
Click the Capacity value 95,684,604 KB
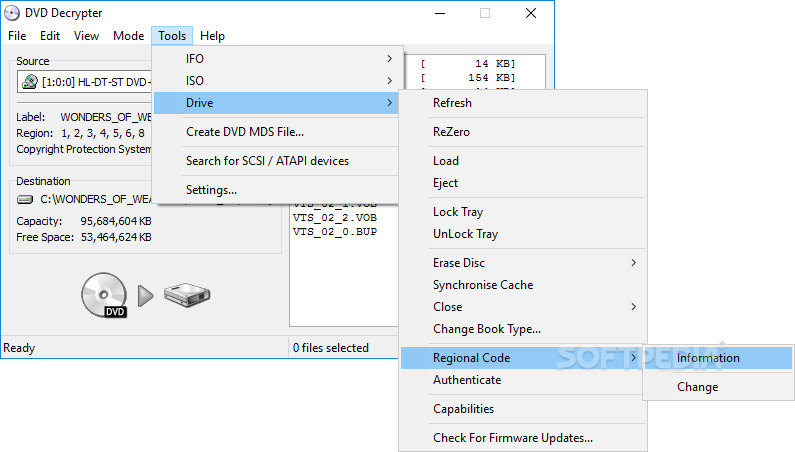116,221
